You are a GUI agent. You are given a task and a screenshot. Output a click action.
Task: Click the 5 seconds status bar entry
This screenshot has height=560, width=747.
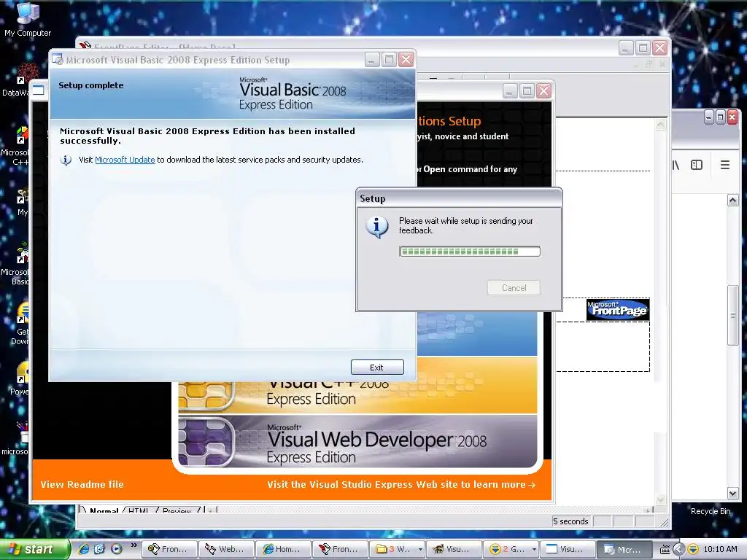point(570,521)
